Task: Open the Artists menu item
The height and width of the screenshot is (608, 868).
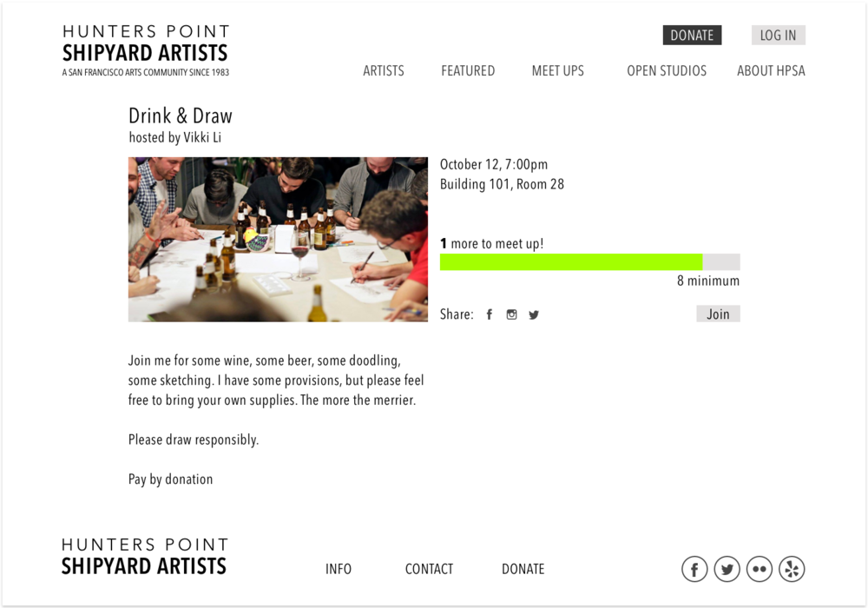Action: [x=384, y=71]
